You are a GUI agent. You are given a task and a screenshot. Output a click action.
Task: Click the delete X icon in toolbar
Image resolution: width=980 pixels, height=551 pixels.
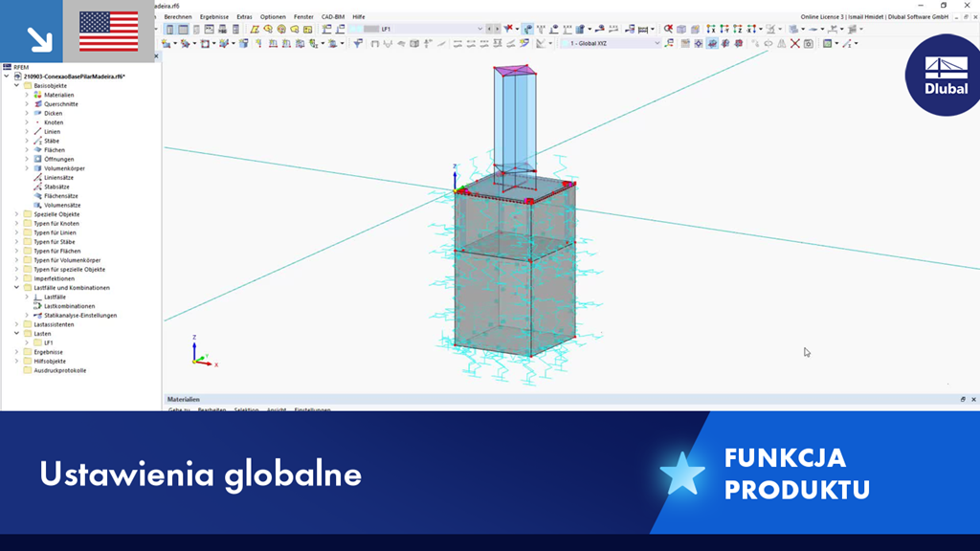[x=795, y=43]
